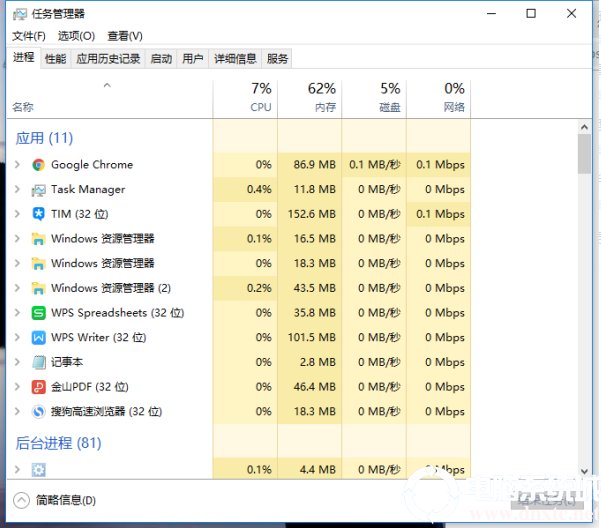Click the 金山PDF red icon
Screen dimensions: 601x528
(x=38, y=387)
